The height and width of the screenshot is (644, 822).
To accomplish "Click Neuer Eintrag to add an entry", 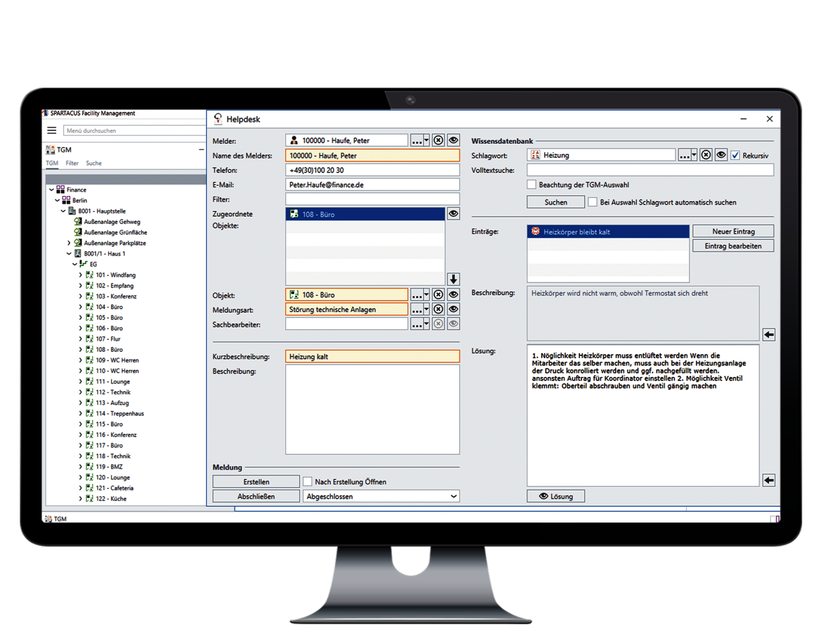I will tap(733, 231).
